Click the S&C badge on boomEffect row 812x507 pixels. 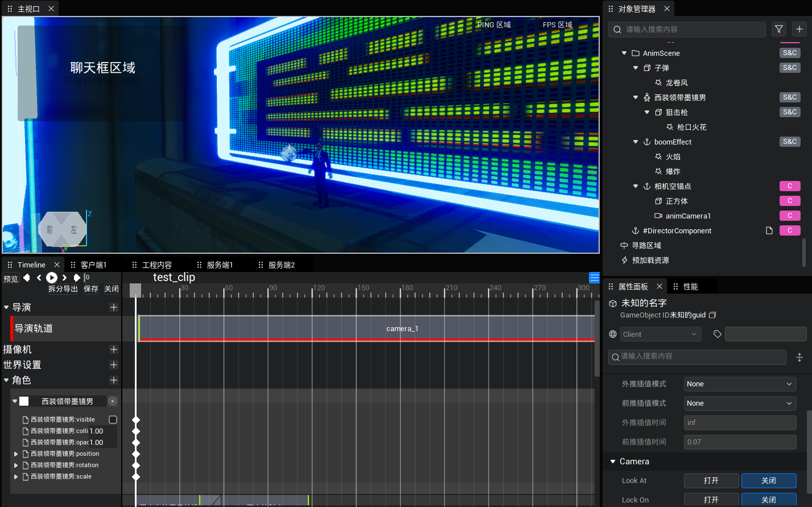click(x=790, y=142)
